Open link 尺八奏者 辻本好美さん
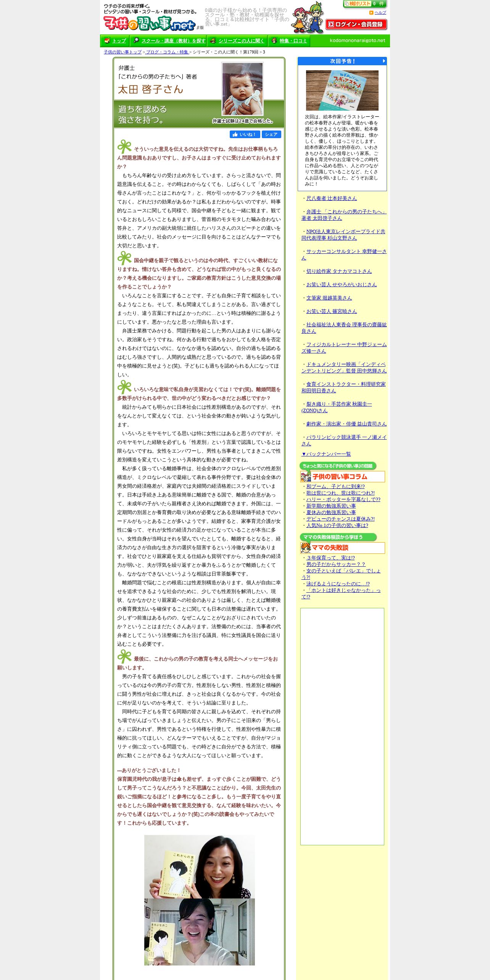The height and width of the screenshot is (980, 490). coord(332,198)
